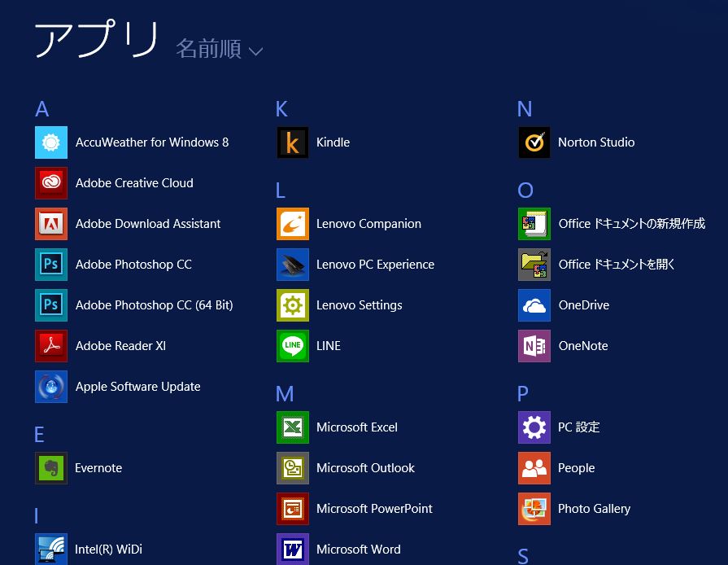
Task: Jump using the A group header
Action: click(x=41, y=109)
